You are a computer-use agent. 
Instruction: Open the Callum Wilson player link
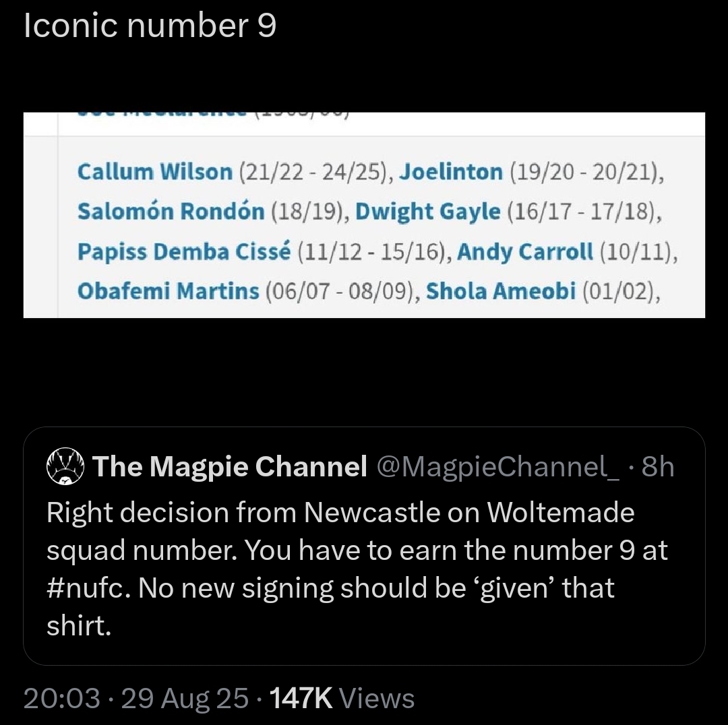tap(154, 172)
